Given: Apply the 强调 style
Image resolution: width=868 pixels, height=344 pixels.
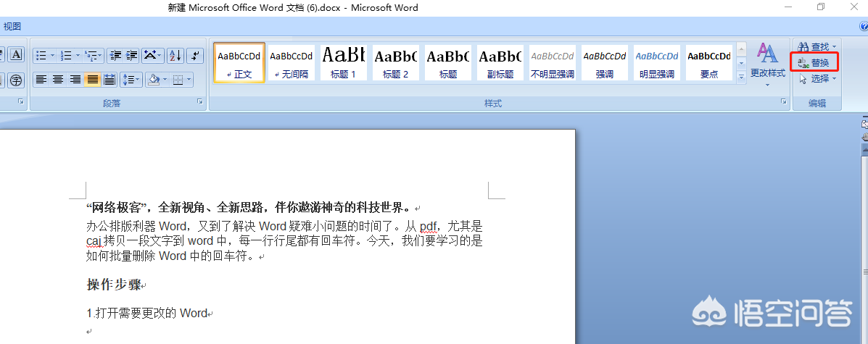Looking at the screenshot, I should click(605, 63).
